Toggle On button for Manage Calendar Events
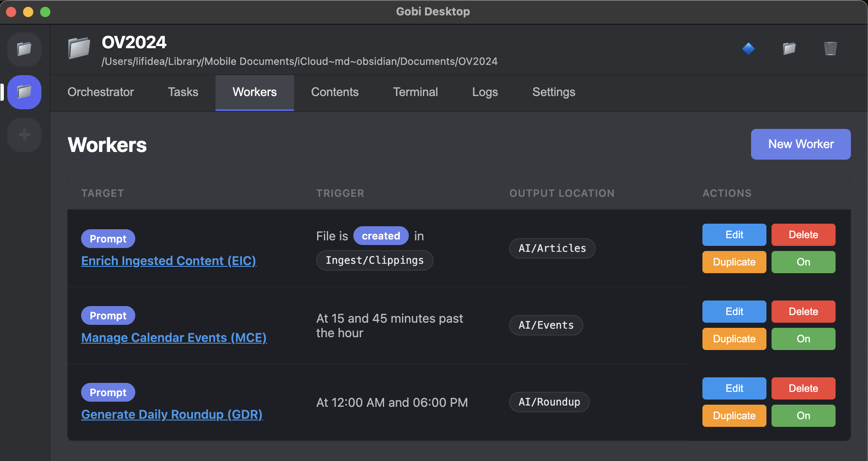The height and width of the screenshot is (461, 868). [803, 339]
